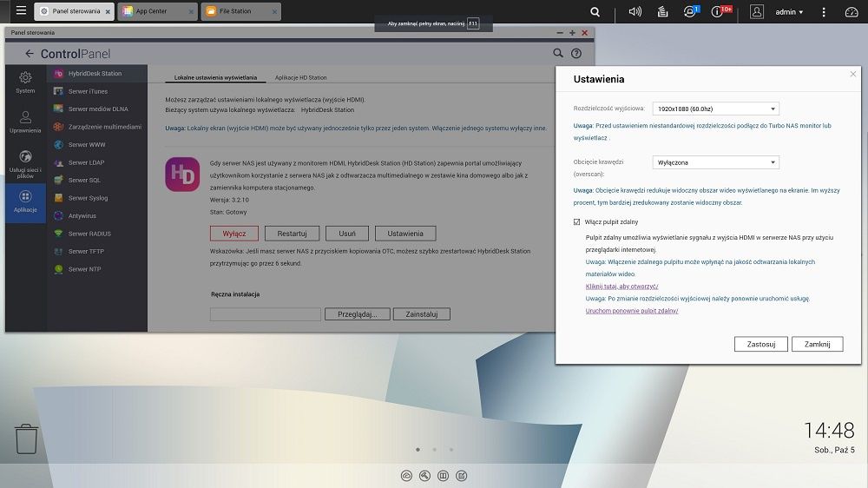Click the Wyłącz button
Viewport: 868px width, 488px height.
click(x=234, y=234)
